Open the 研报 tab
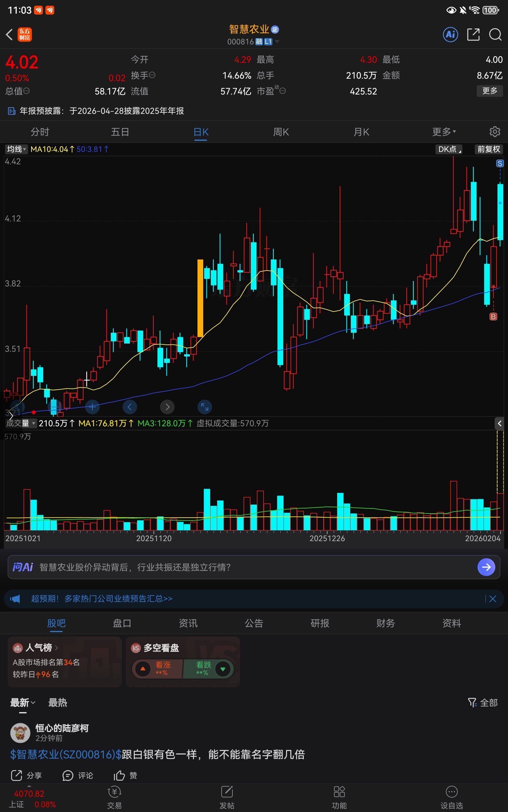The image size is (508, 812). point(320,623)
